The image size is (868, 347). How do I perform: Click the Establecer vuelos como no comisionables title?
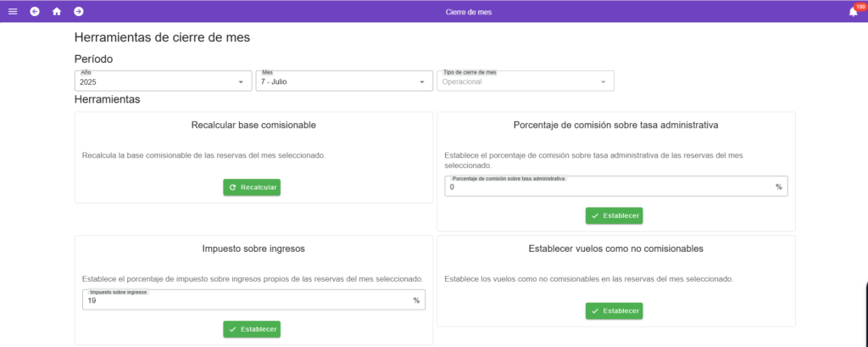[615, 249]
